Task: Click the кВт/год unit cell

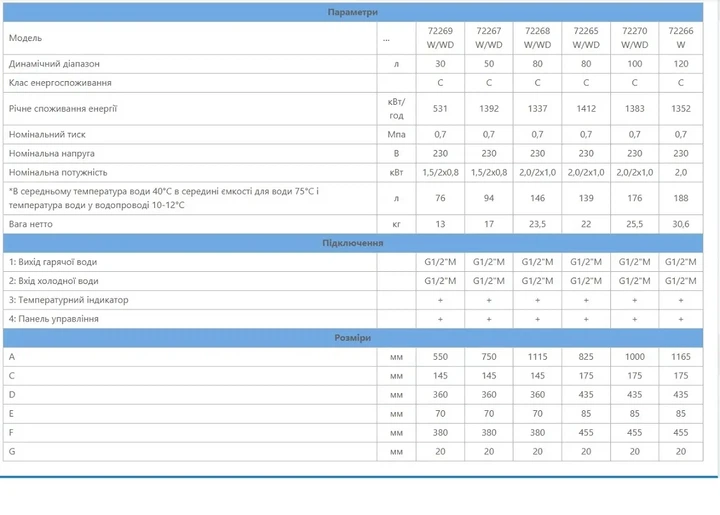Action: pyautogui.click(x=396, y=109)
